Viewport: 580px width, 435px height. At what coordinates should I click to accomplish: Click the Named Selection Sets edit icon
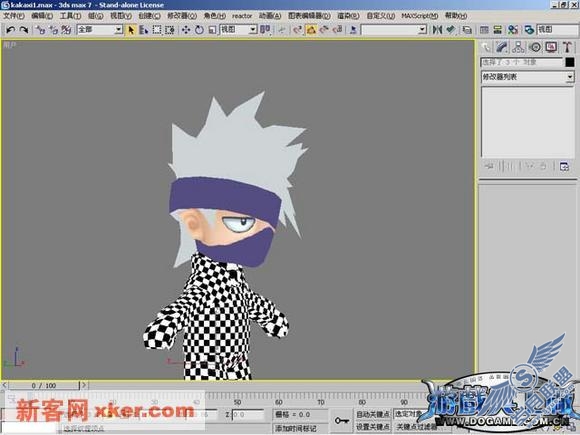tap(353, 30)
